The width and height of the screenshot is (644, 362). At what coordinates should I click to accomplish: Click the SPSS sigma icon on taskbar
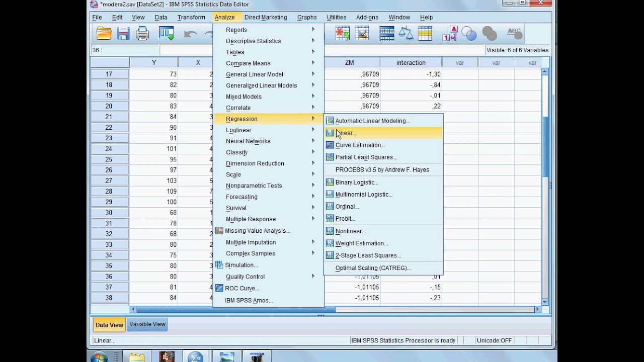[x=195, y=357]
